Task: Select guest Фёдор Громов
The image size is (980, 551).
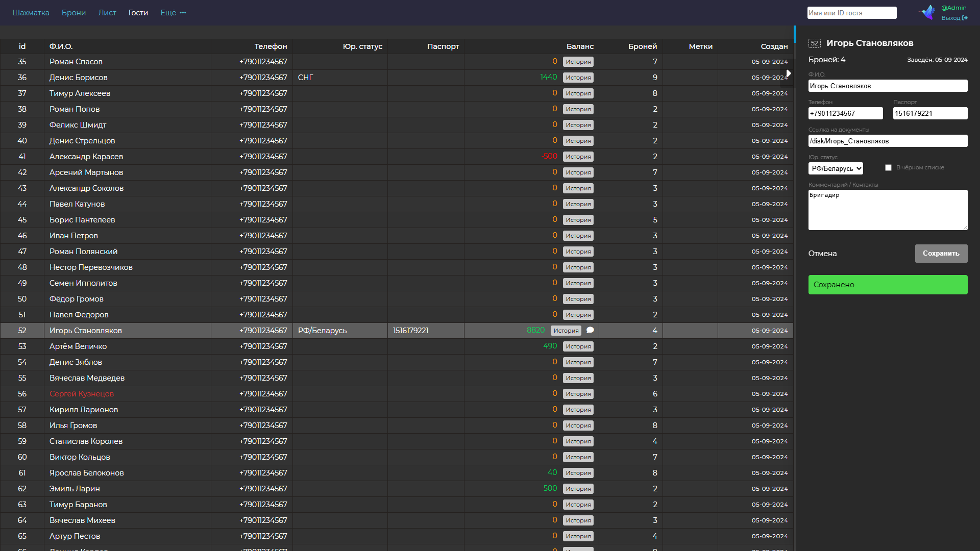Action: tap(77, 299)
